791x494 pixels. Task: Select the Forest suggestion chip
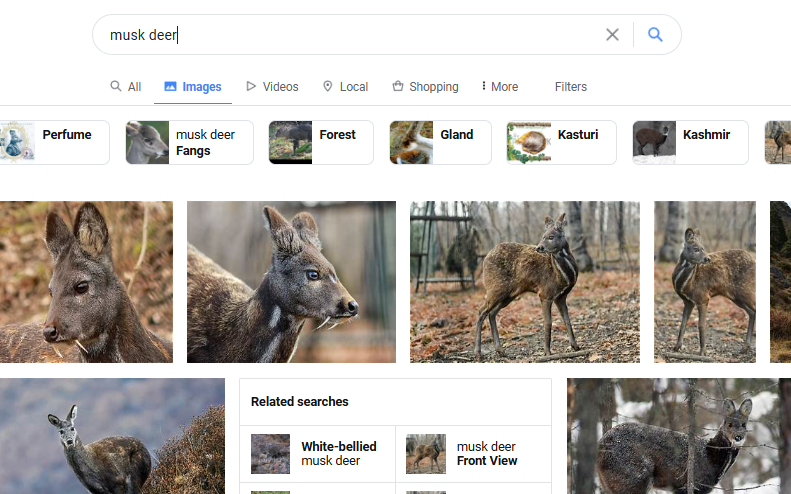321,142
